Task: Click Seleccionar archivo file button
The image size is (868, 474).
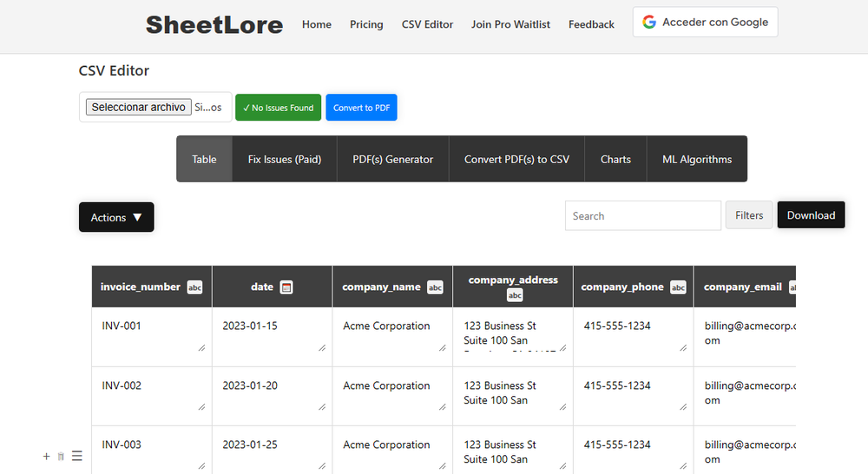Action: click(x=138, y=107)
